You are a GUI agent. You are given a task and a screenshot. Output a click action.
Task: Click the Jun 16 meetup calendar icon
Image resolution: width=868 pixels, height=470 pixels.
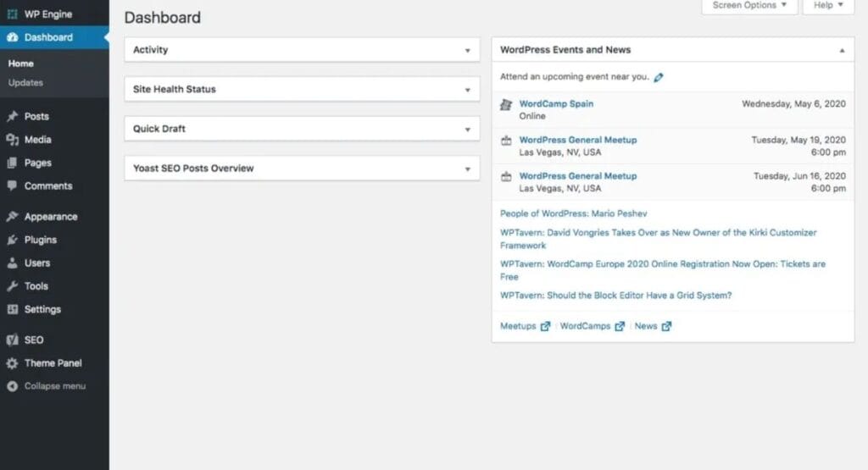[x=506, y=176]
